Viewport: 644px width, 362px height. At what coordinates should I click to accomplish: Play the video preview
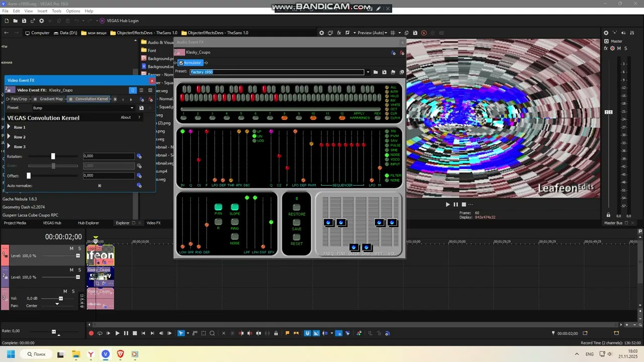click(x=448, y=204)
